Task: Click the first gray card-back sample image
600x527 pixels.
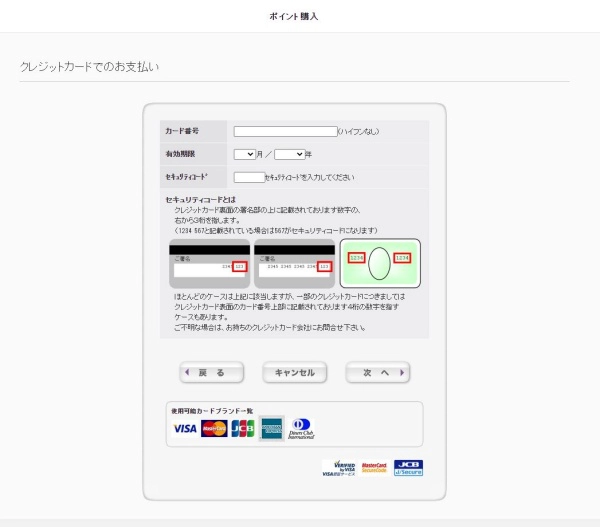Action: click(209, 263)
